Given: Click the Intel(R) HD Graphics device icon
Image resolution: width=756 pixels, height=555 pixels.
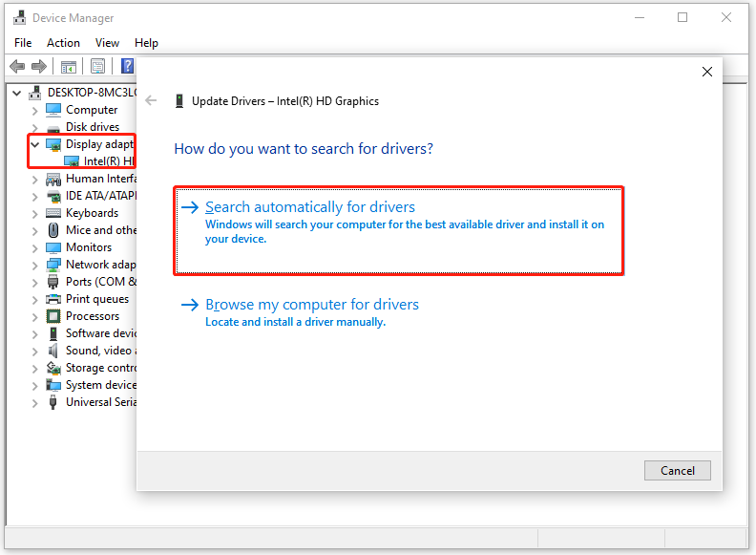Looking at the screenshot, I should [x=72, y=161].
